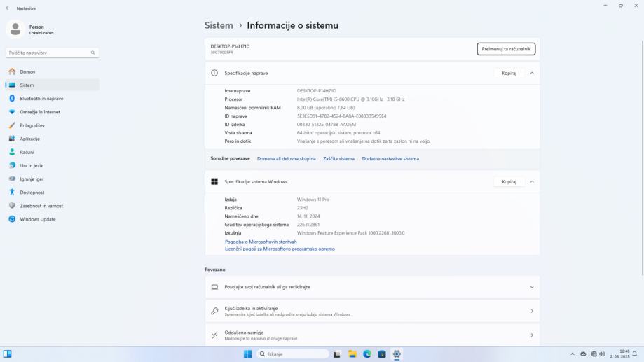Click Preimenuj ta računalnik button
Viewport: 644px width, 362px height.
point(506,49)
